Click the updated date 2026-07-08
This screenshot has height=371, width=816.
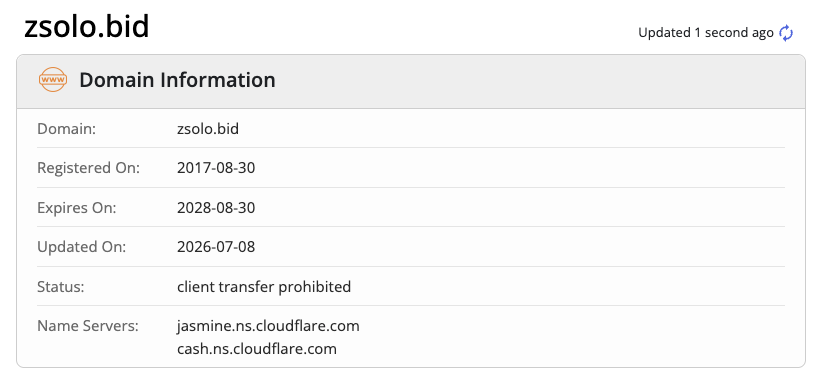point(216,247)
